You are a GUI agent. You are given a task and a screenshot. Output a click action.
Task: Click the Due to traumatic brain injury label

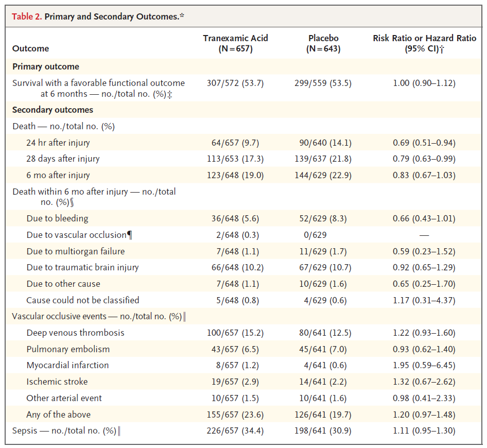click(82, 267)
